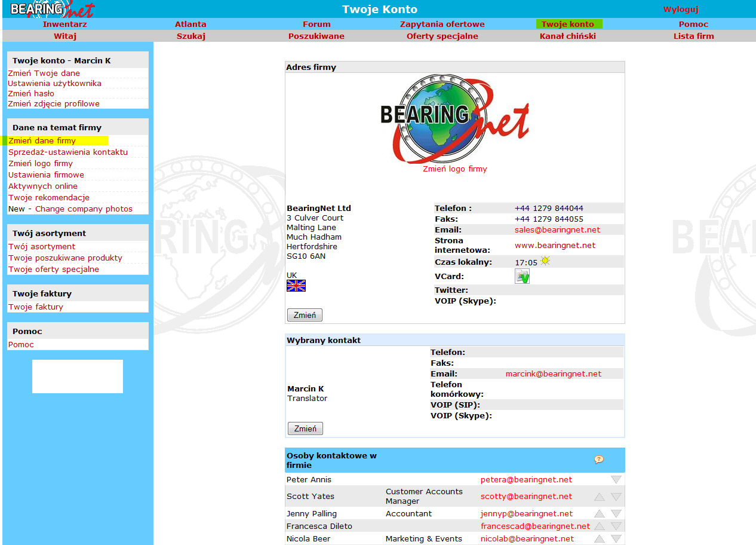Screen dimensions: 756x545
Task: Open Ustawienia użytkownika in sidebar
Action: (x=55, y=84)
